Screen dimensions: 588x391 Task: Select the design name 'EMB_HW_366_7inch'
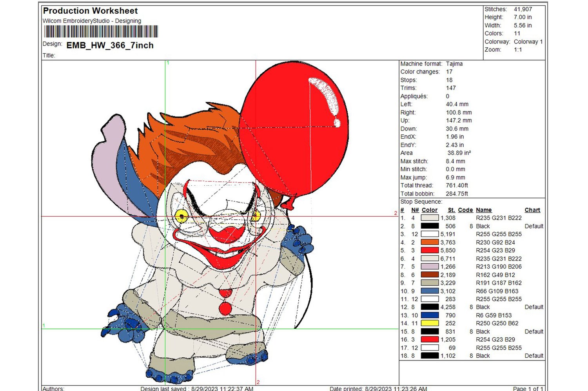(110, 45)
